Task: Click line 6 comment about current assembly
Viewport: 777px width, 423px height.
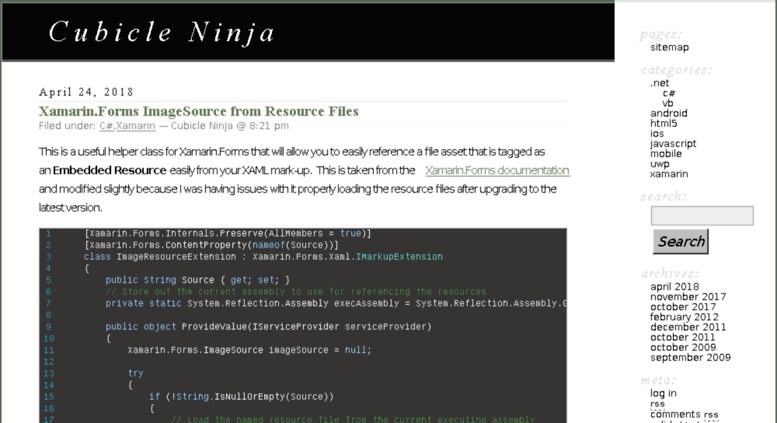Action: click(x=295, y=292)
